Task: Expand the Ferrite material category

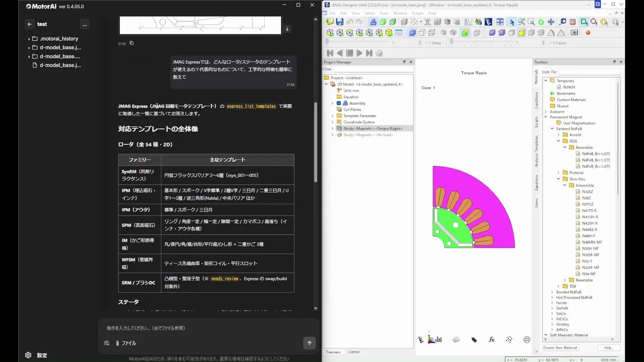Action: (x=552, y=303)
